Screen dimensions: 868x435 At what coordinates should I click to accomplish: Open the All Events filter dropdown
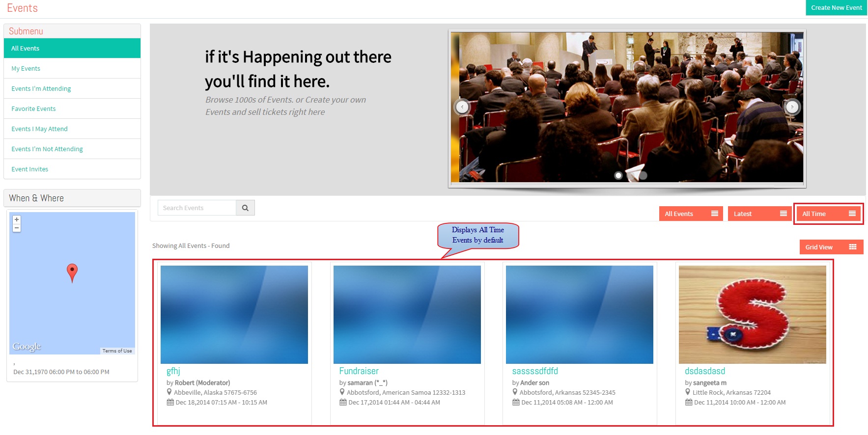tap(691, 214)
